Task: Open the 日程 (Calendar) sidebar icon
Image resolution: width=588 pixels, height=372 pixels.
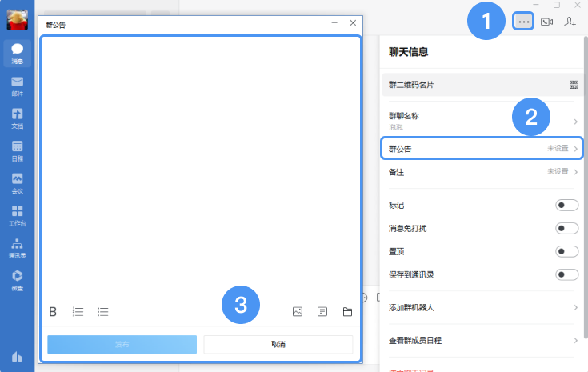Action: click(x=17, y=150)
